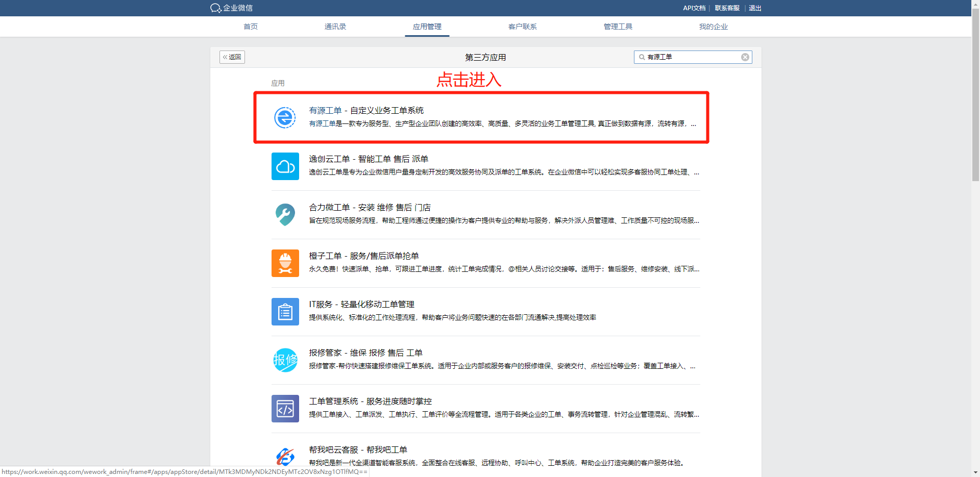The width and height of the screenshot is (980, 477).
Task: Click description starting 提供系统化、标准化
Action: tap(452, 317)
